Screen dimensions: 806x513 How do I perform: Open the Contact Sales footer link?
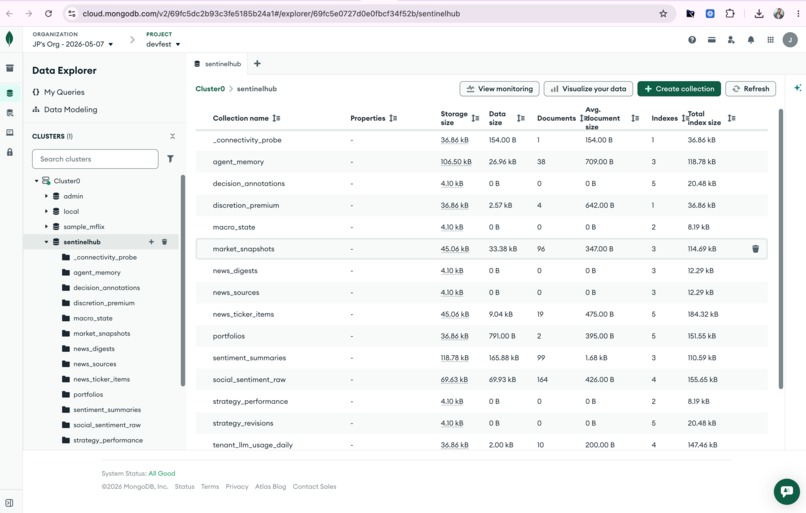tap(314, 486)
